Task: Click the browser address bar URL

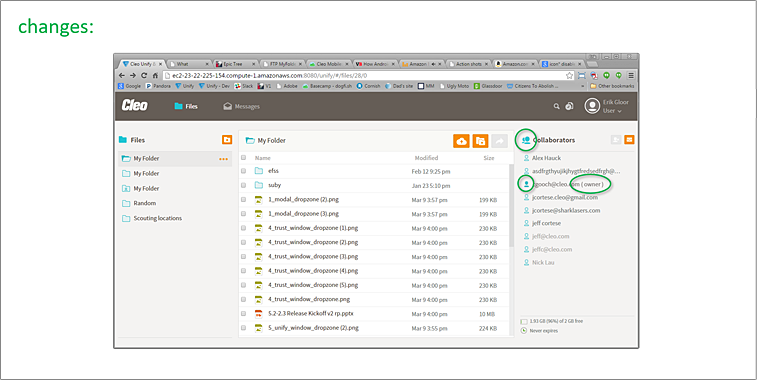Action: coord(269,76)
